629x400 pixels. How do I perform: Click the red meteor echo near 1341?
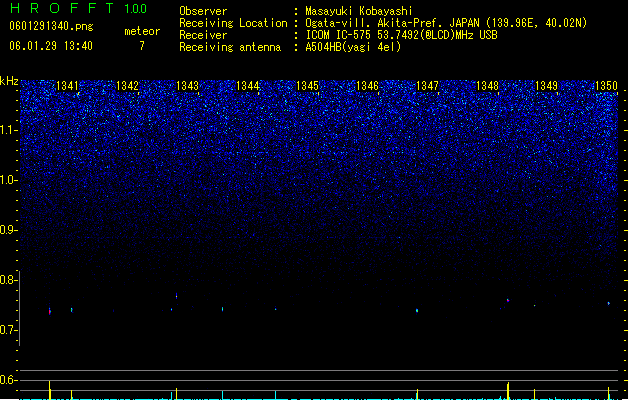tap(50, 312)
